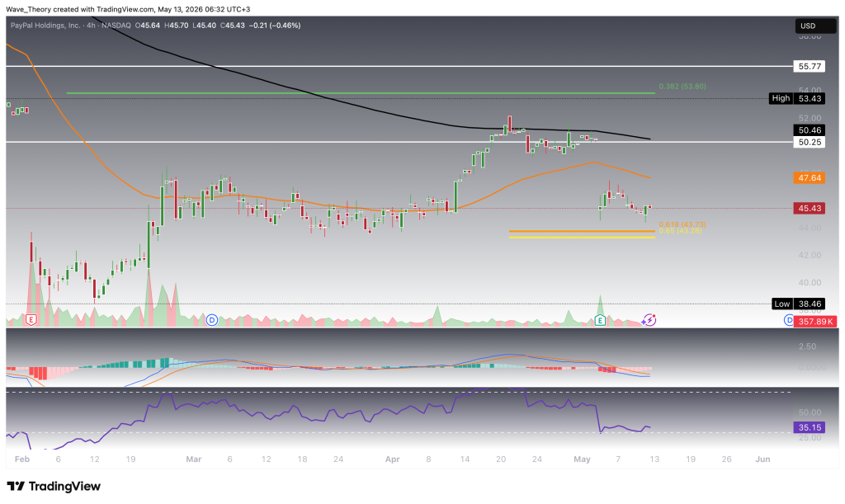The width and height of the screenshot is (845, 504).
Task: Click the 2.50 MACD scale value
Action: (x=807, y=346)
